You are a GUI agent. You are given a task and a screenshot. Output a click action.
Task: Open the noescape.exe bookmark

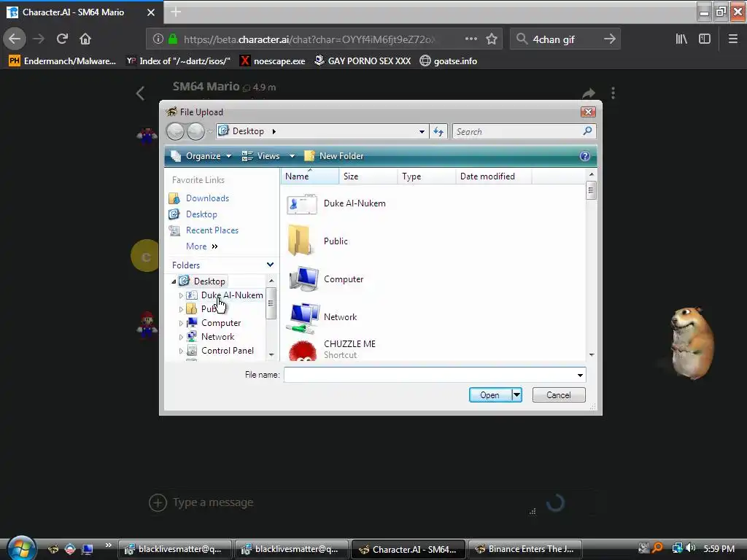point(273,61)
